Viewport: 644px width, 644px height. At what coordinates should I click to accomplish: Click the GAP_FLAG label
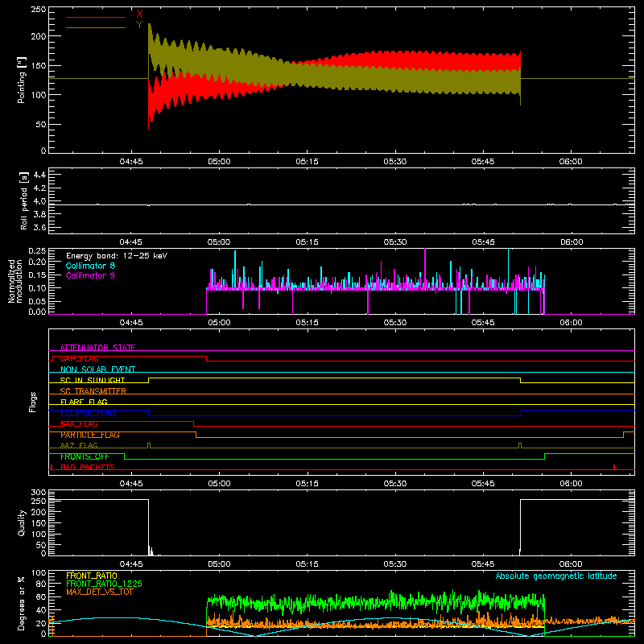(x=79, y=358)
